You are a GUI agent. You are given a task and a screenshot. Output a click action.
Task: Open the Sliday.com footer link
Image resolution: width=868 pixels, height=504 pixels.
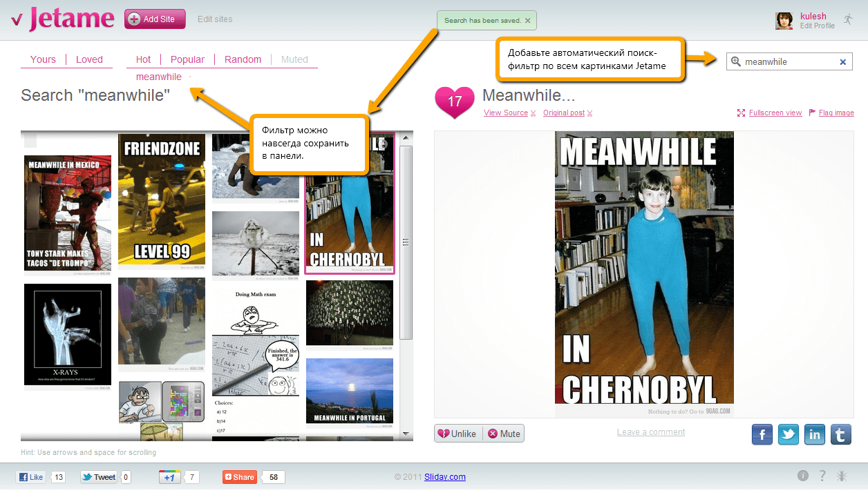coord(445,476)
